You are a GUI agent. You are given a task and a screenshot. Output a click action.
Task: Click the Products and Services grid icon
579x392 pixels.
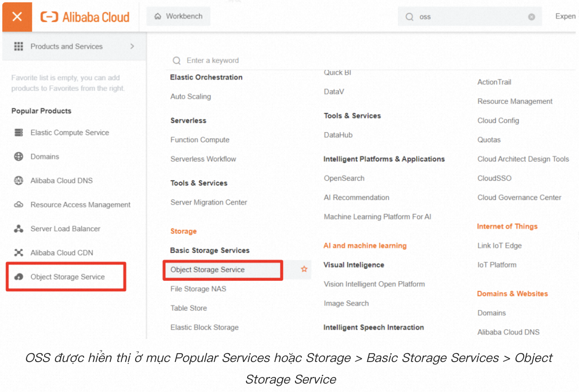tap(18, 46)
